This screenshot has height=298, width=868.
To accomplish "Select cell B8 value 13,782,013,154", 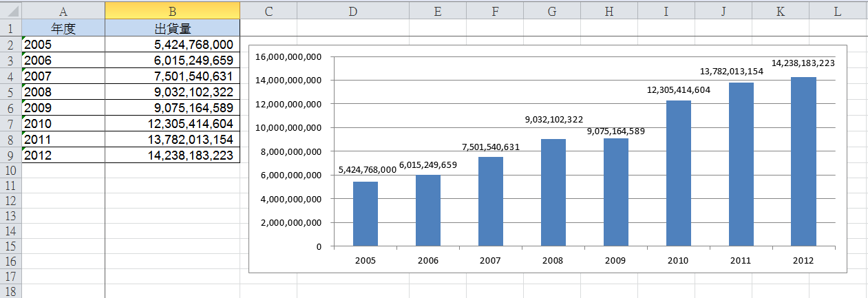I will tap(173, 140).
